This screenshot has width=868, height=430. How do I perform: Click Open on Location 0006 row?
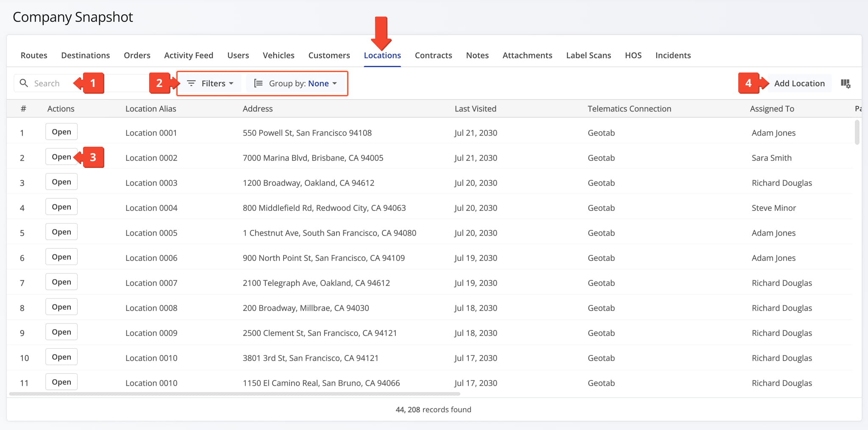coord(61,257)
